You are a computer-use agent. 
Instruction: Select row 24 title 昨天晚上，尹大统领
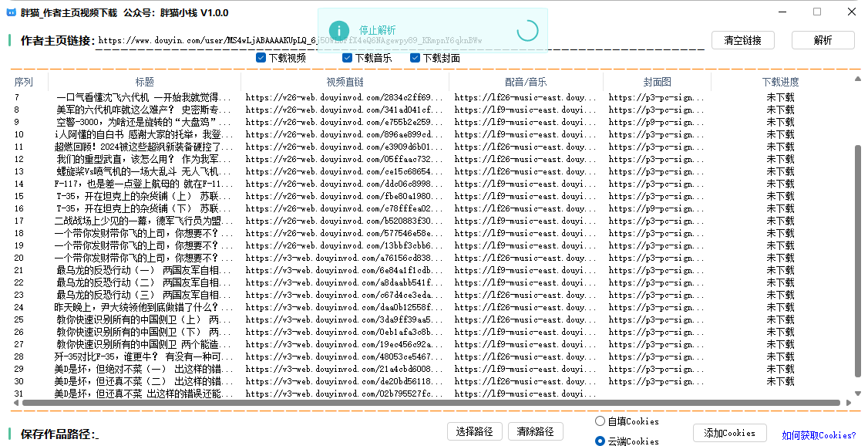point(143,307)
